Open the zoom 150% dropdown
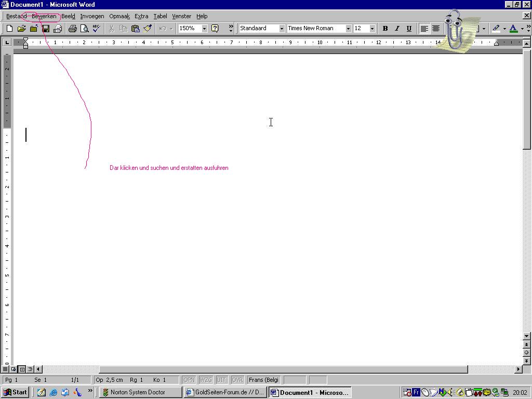532x399 pixels. point(204,29)
